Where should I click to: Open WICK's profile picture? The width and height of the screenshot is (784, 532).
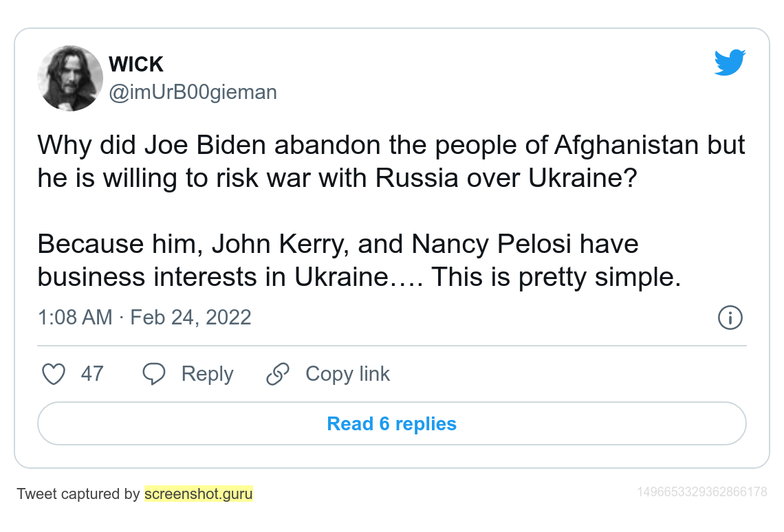tap(70, 78)
